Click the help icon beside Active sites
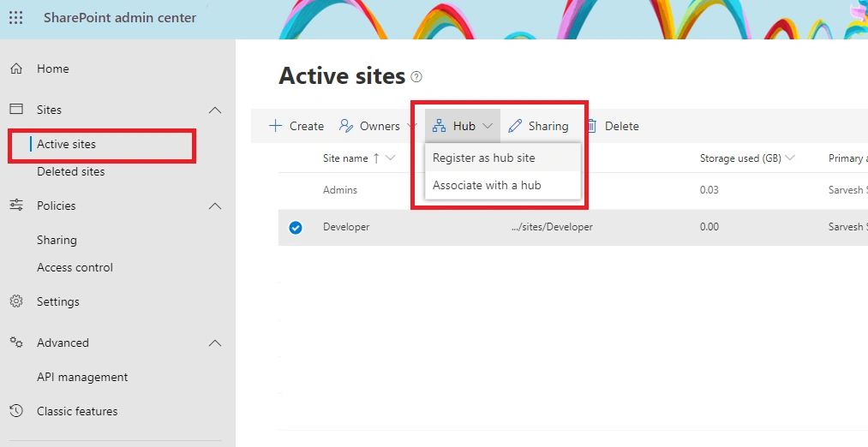The image size is (868, 447). [416, 77]
